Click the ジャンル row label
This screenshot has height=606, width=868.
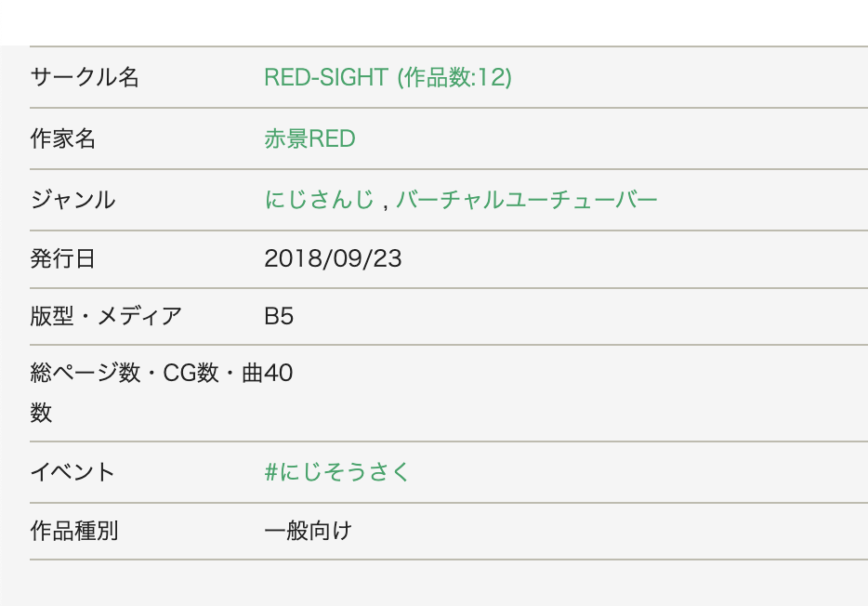click(x=72, y=199)
